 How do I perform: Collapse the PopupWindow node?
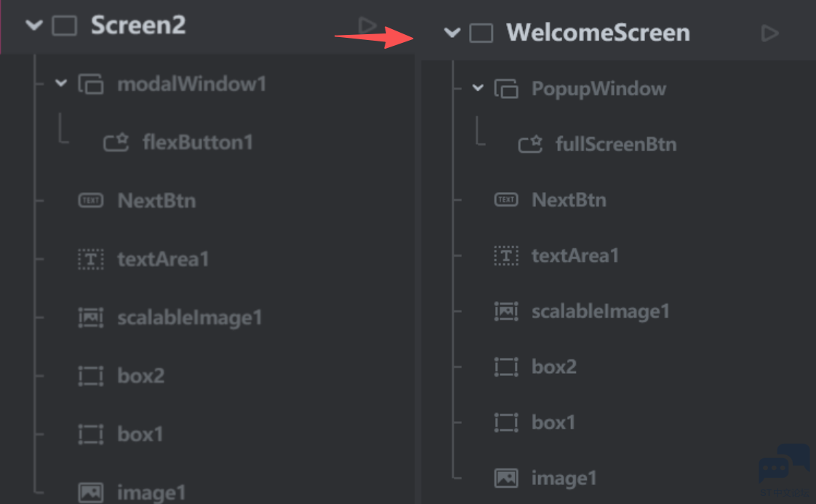[478, 89]
